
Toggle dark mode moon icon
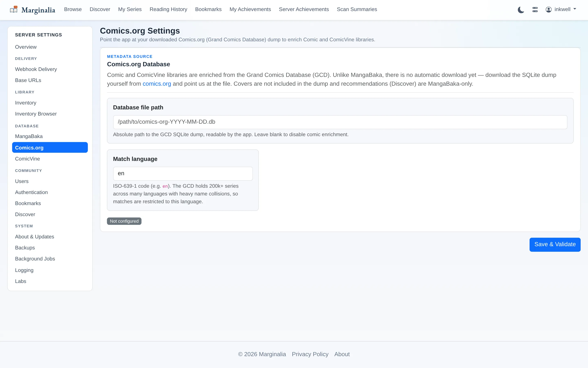[521, 10]
